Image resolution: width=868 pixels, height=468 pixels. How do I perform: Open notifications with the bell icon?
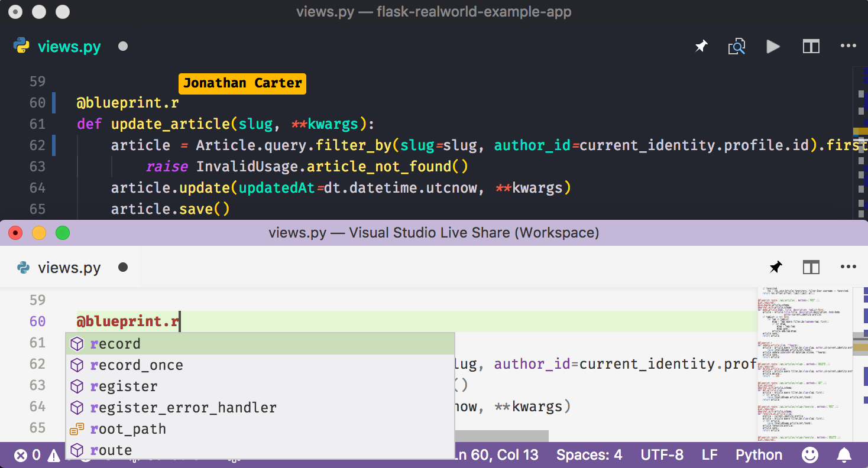click(844, 454)
